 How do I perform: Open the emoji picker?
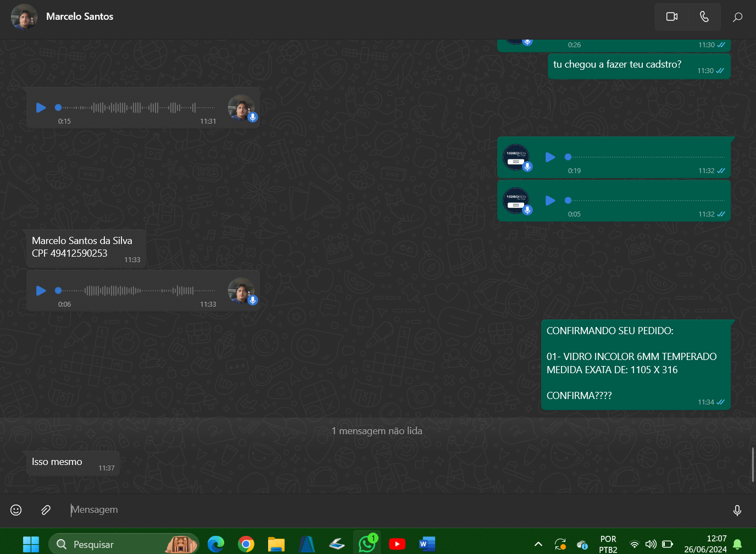click(x=16, y=510)
